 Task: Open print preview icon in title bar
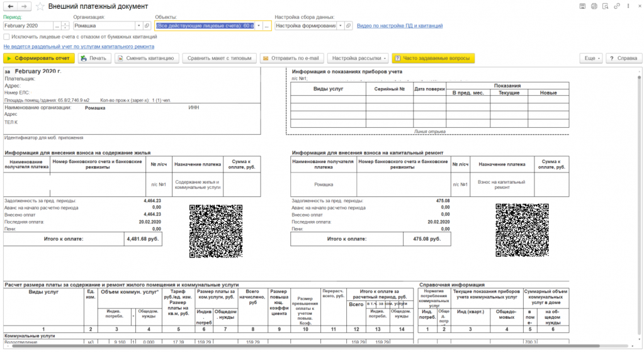606,6
